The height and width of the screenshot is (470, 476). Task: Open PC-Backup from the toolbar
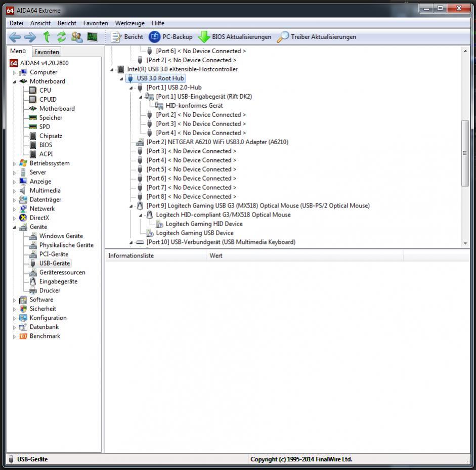coord(170,37)
